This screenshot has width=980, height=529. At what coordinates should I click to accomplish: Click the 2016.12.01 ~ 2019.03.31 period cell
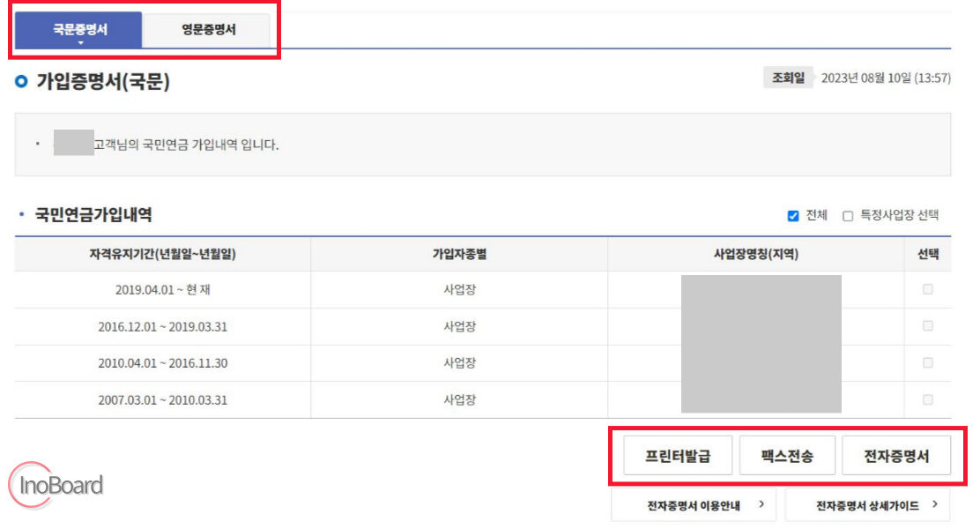(162, 326)
